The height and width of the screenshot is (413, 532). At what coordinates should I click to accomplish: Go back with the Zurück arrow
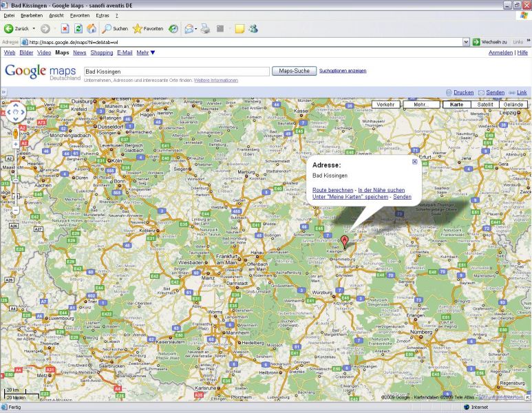[x=17, y=29]
